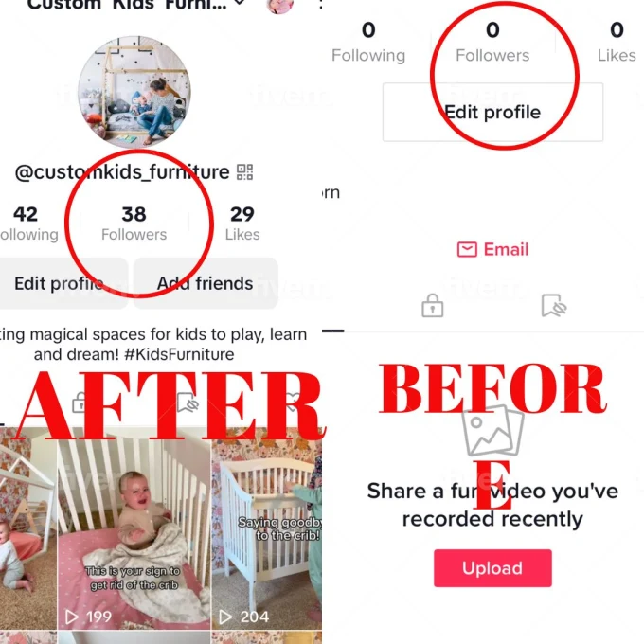Viewport: 644px width, 644px height.
Task: Open the 42 Following list
Action: 27,224
